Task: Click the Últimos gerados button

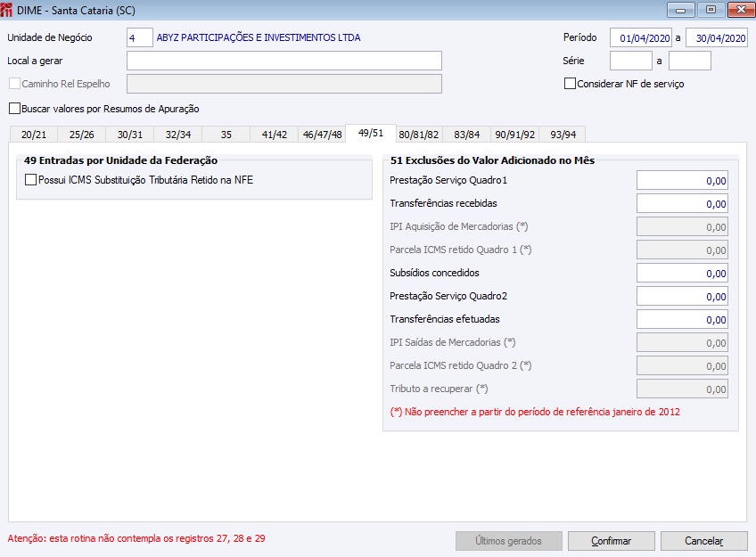Action: click(509, 541)
